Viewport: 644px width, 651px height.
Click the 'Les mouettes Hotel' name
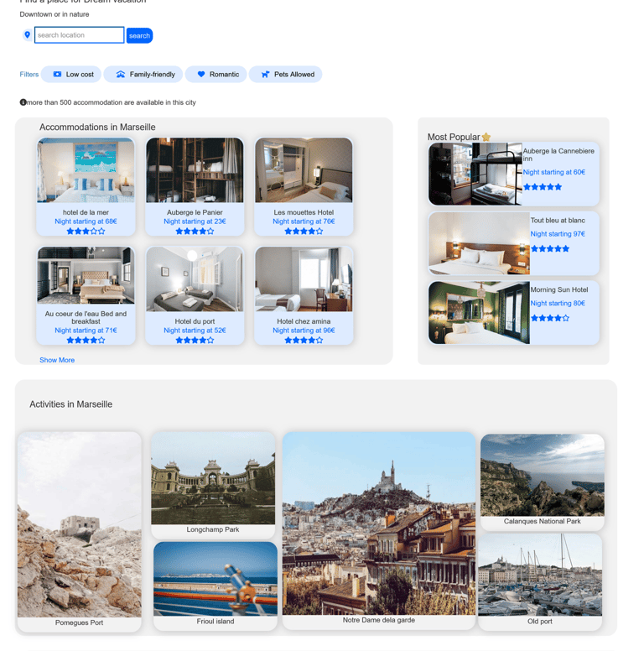pos(304,212)
